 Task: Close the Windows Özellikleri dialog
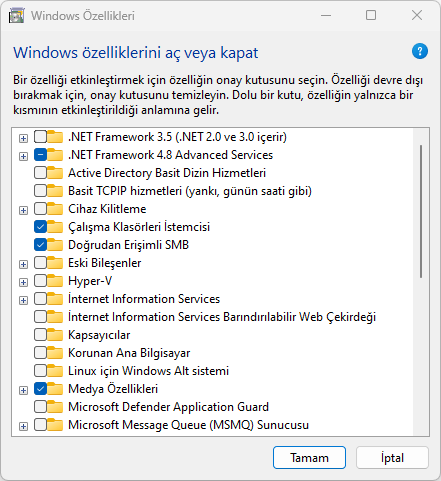pos(417,15)
